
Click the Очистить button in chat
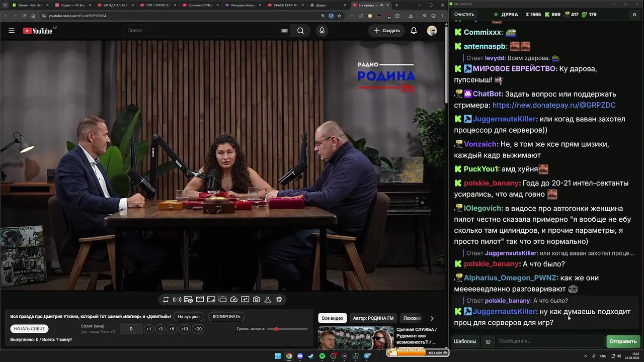464,15
